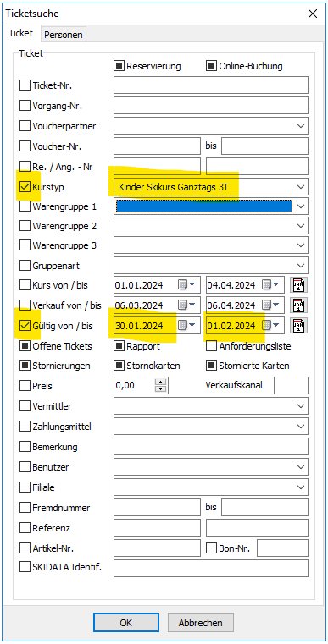Image resolution: width=328 pixels, height=644 pixels.
Task: Click the JAN calendar icon beside Verkauf von/bis
Action: click(299, 305)
